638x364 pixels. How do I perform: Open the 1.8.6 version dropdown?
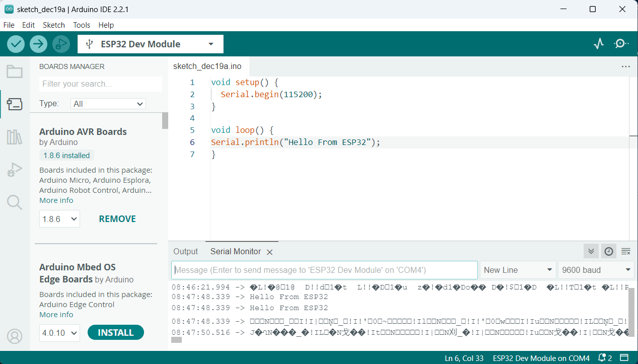click(59, 219)
